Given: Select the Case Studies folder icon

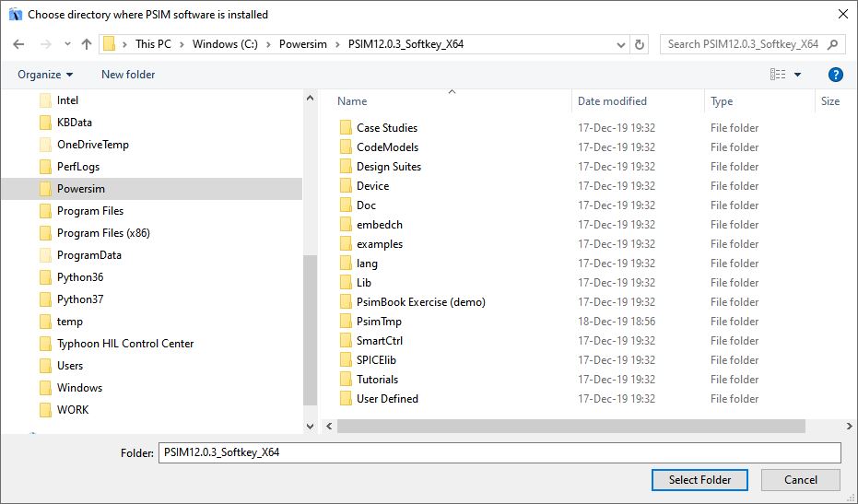Looking at the screenshot, I should pyautogui.click(x=346, y=128).
